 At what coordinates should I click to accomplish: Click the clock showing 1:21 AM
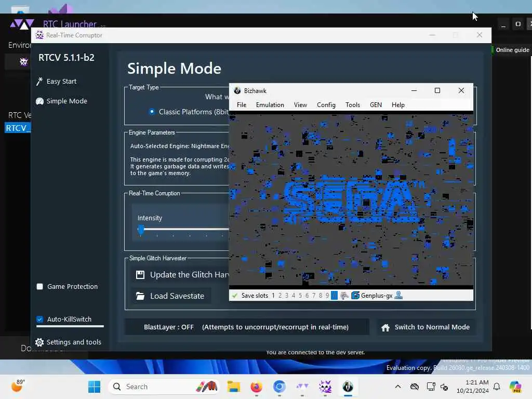[x=472, y=387]
